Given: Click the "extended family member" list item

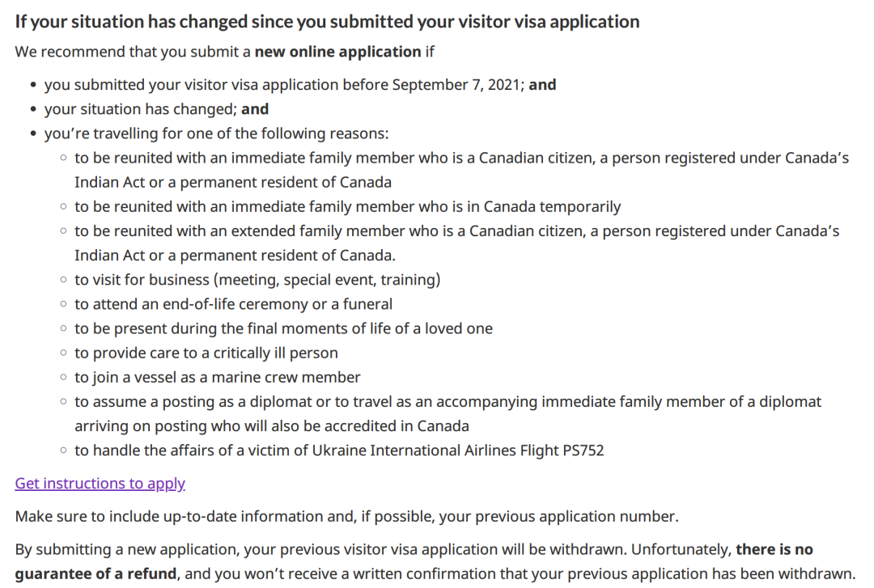Looking at the screenshot, I should (x=456, y=231).
